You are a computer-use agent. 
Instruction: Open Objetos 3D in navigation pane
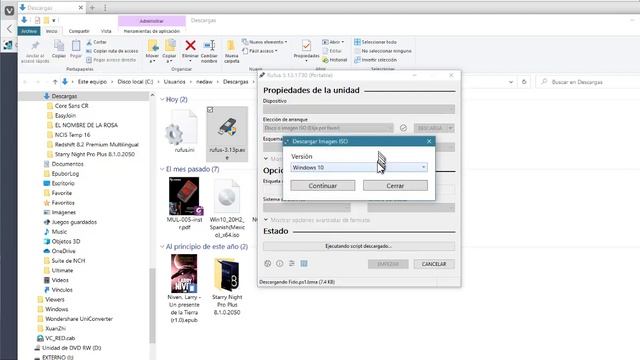pyautogui.click(x=66, y=241)
